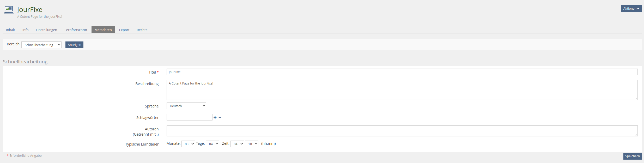Open the Aktionen dropdown menu

click(631, 9)
